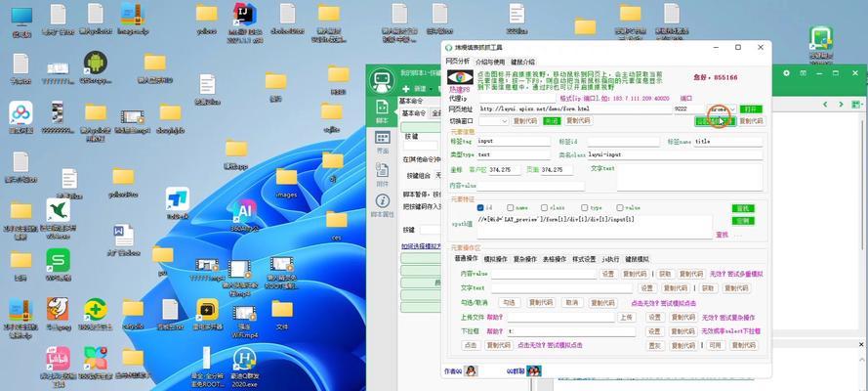Switch to the 键鼠模拟 tab
Viewport: 868px width, 391px height.
(638, 259)
